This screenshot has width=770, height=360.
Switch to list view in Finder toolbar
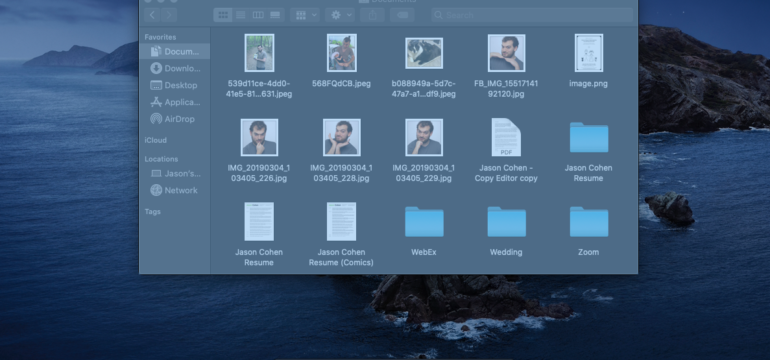point(241,15)
